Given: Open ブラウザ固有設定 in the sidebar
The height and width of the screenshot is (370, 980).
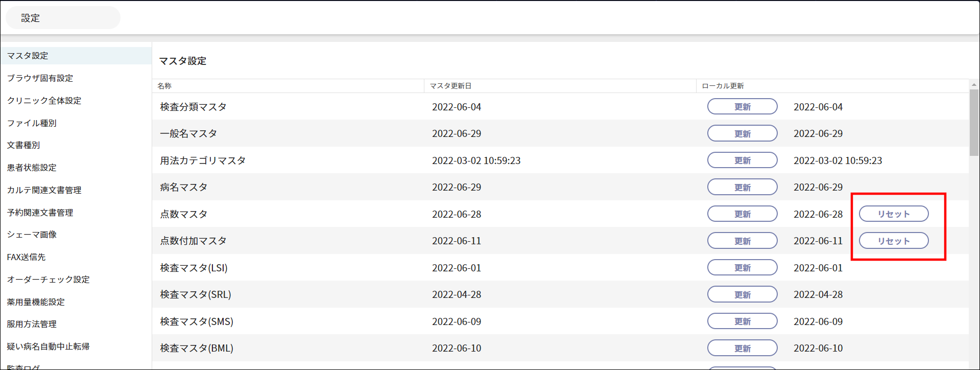Looking at the screenshot, I should 40,78.
